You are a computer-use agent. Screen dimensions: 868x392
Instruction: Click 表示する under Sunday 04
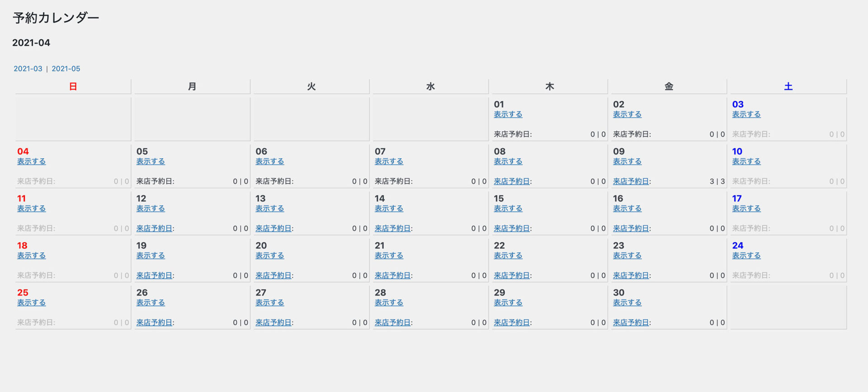[31, 161]
